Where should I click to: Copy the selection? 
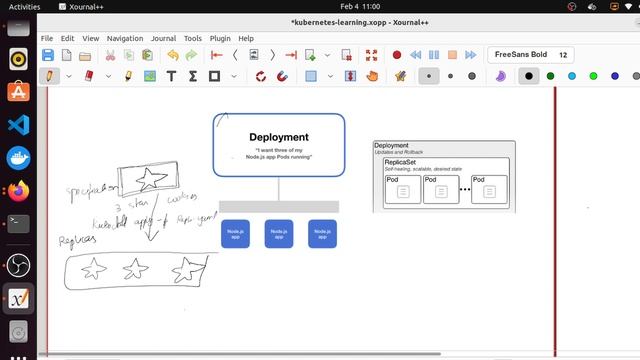(129, 55)
